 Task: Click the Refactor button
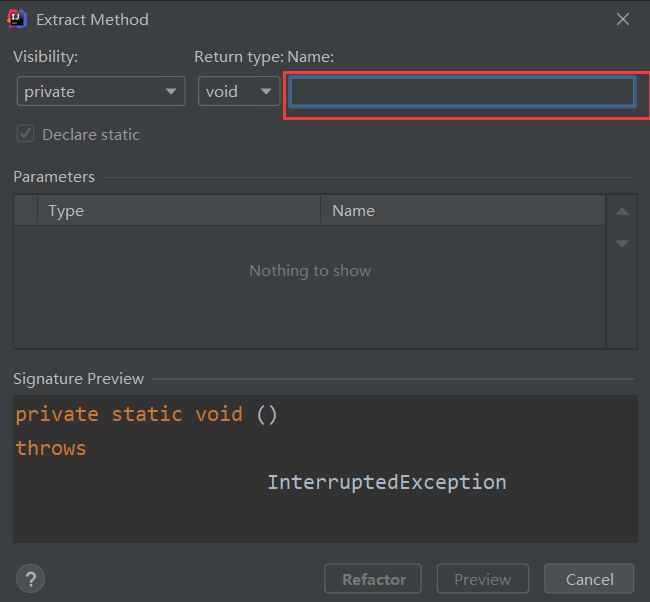pos(373,579)
